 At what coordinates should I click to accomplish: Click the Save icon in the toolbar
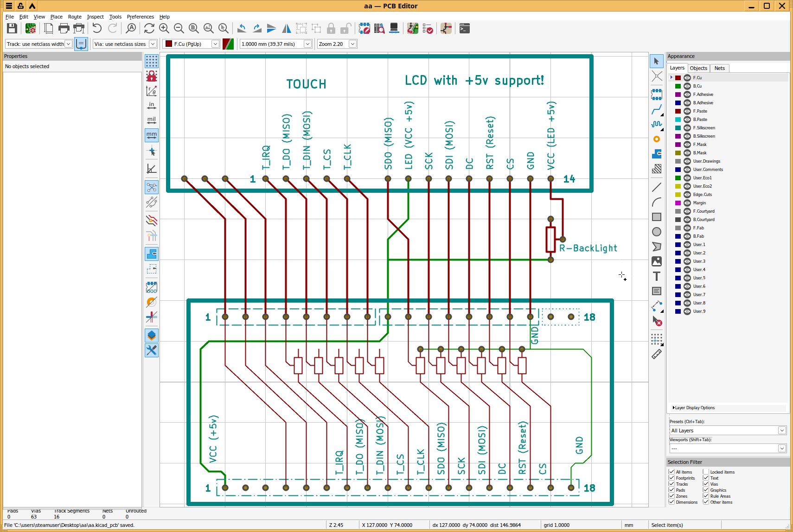pyautogui.click(x=12, y=29)
